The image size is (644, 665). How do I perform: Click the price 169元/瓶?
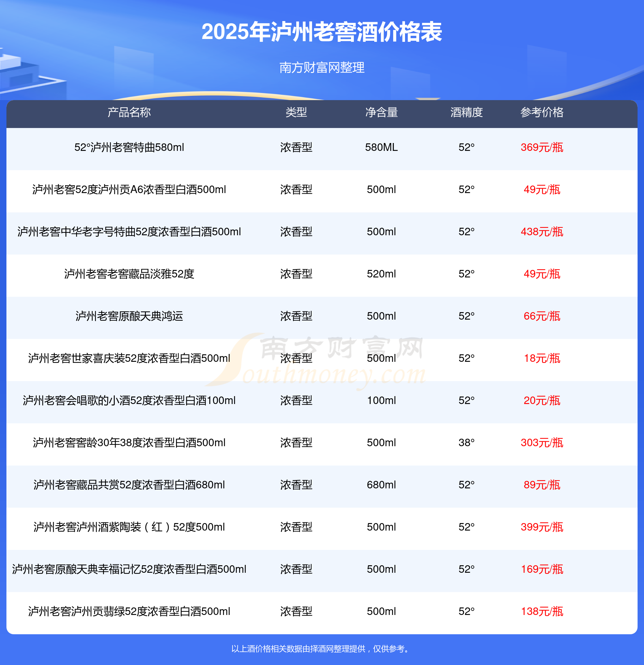(x=542, y=569)
